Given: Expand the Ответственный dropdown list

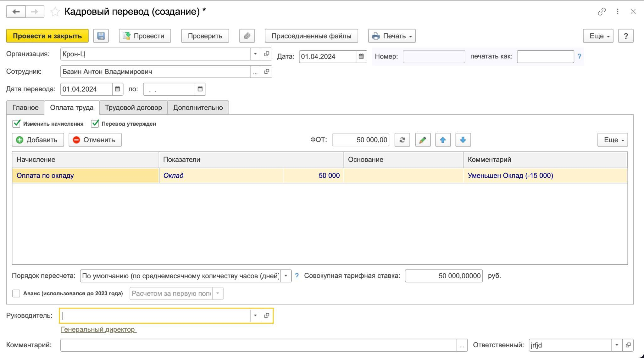Looking at the screenshot, I should [x=617, y=345].
